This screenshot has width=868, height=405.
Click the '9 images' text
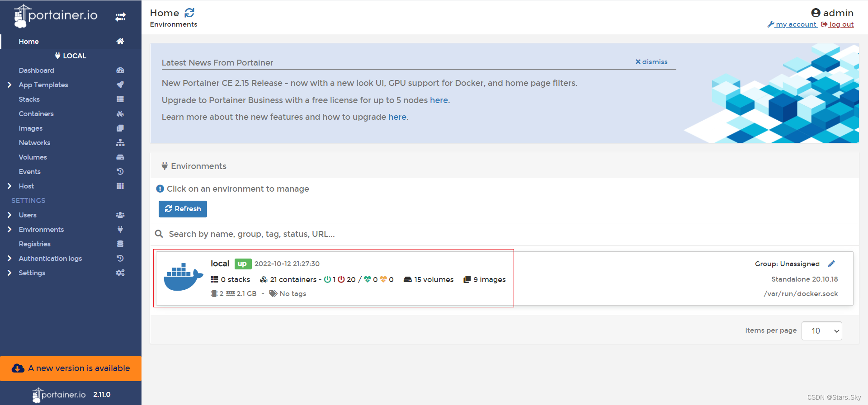[490, 280]
